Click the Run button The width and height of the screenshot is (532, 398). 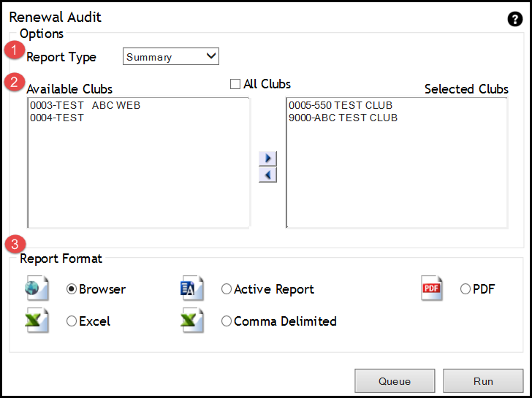(x=482, y=380)
